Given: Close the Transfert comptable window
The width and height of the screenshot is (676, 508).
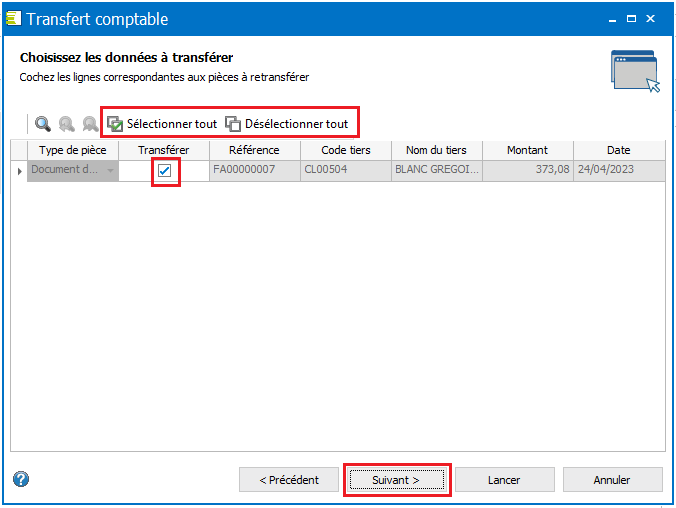Looking at the screenshot, I should point(652,19).
